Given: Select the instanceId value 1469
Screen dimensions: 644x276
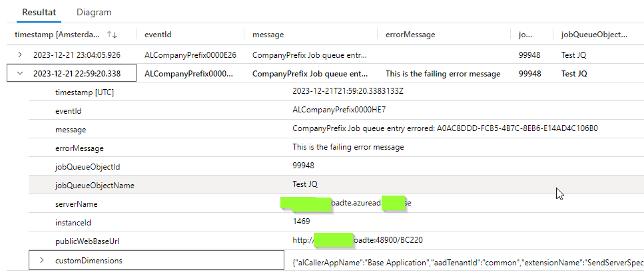Looking at the screenshot, I should pos(302,221).
